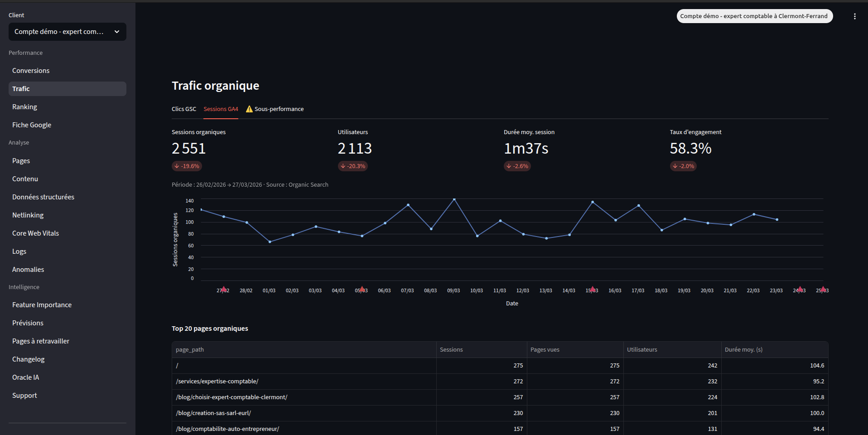Viewport: 868px width, 435px height.
Task: Select the red anomaly marker at 15/03
Action: coord(592,289)
